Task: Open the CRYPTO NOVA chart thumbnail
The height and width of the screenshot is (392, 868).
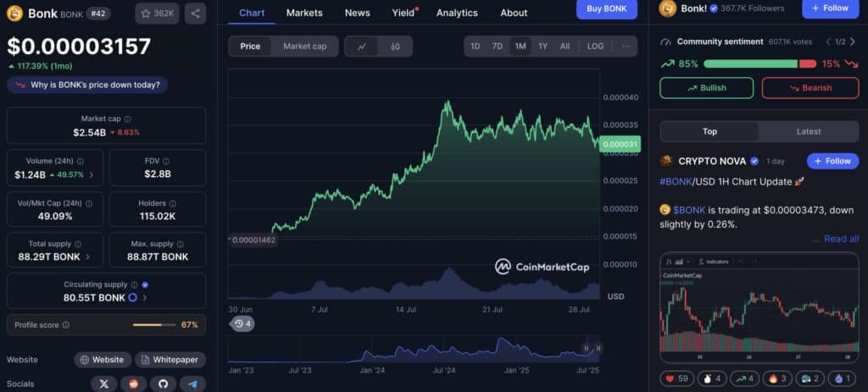Action: tap(759, 308)
